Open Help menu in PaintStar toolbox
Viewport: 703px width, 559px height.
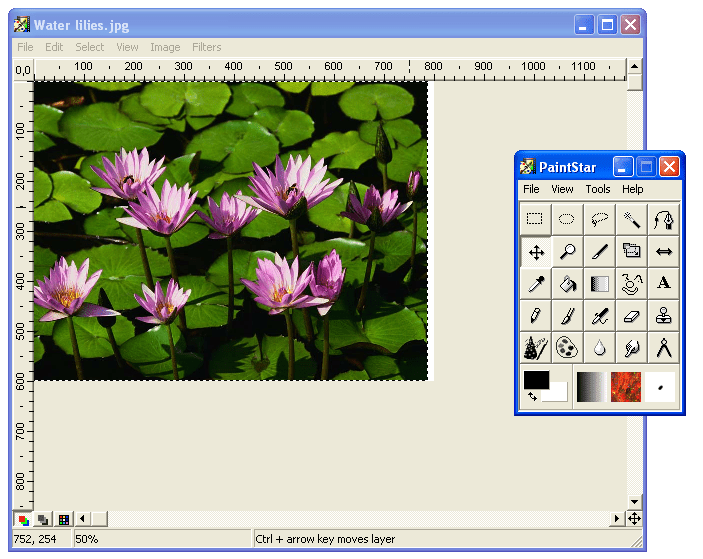point(633,189)
